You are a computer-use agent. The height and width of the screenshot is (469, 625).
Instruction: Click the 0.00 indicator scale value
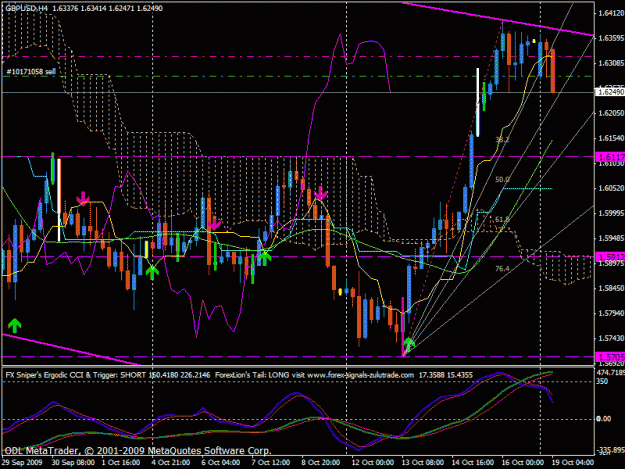pyautogui.click(x=603, y=419)
